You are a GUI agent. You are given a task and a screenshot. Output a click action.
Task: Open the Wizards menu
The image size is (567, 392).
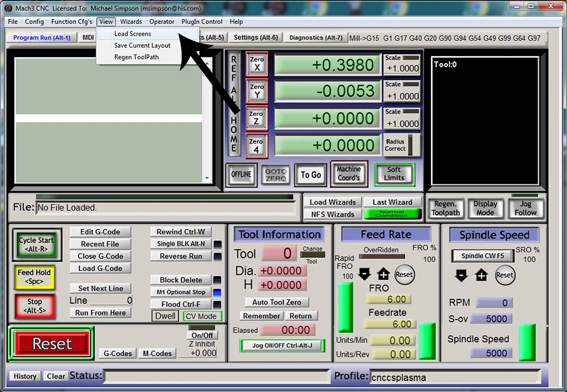tap(131, 22)
